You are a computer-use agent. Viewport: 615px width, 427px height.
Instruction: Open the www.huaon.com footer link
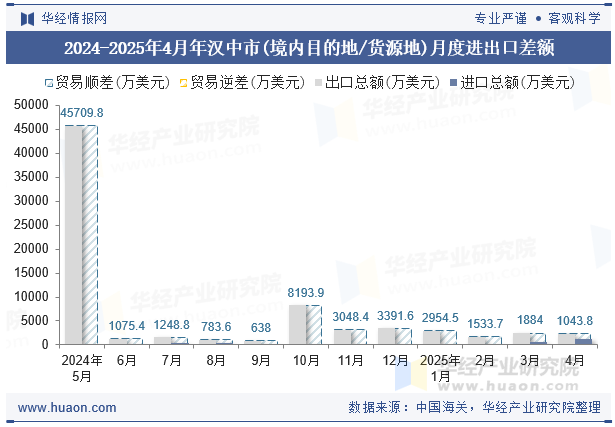67,408
